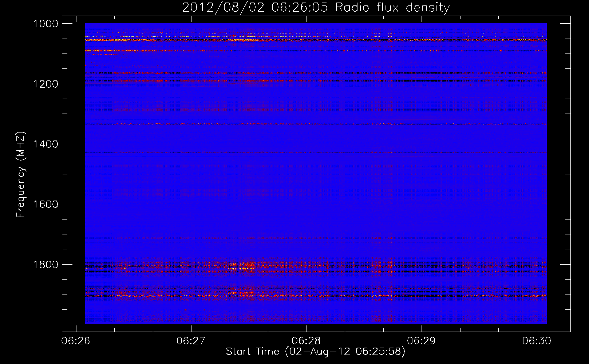This screenshot has height=364, width=589.
Task: Click the 06:29 time tick label
Action: [421, 341]
